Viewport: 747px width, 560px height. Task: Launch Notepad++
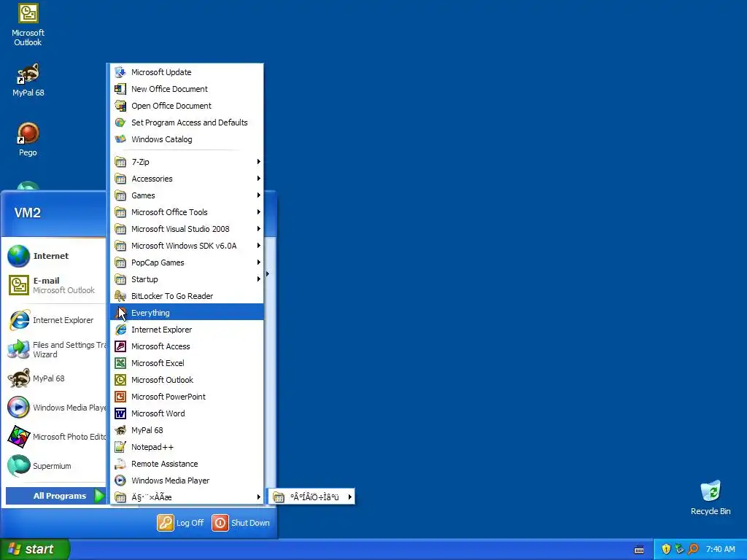pyautogui.click(x=187, y=447)
